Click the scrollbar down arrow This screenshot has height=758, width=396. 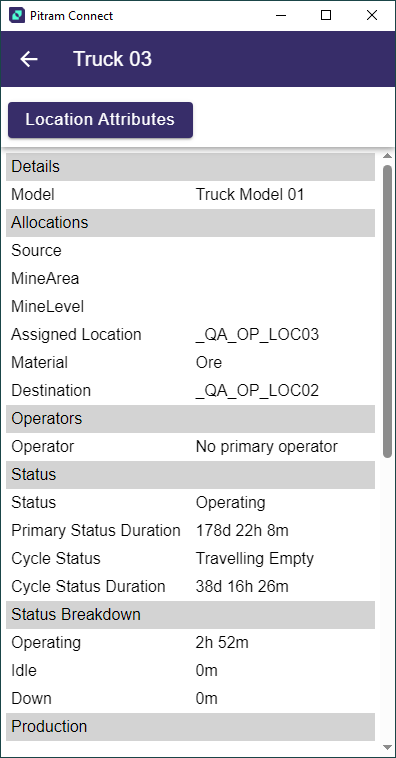(x=387, y=747)
